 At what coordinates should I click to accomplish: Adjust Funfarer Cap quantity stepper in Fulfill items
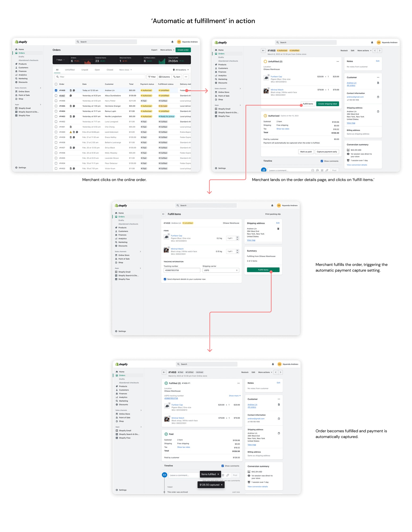pyautogui.click(x=238, y=238)
